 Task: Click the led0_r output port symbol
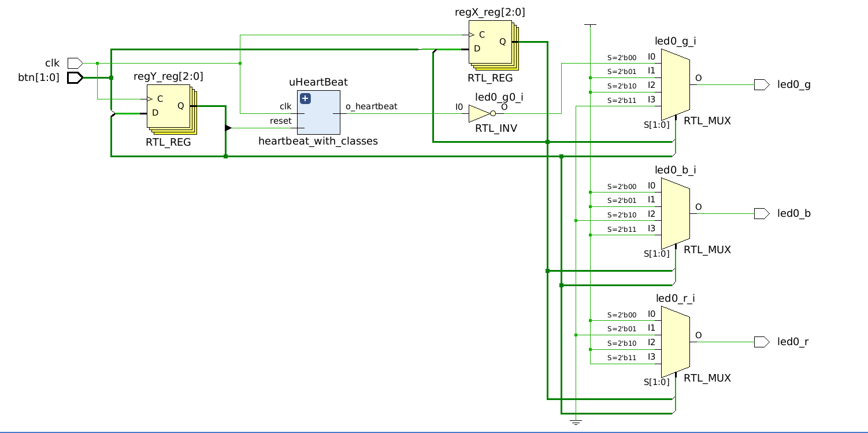point(762,342)
